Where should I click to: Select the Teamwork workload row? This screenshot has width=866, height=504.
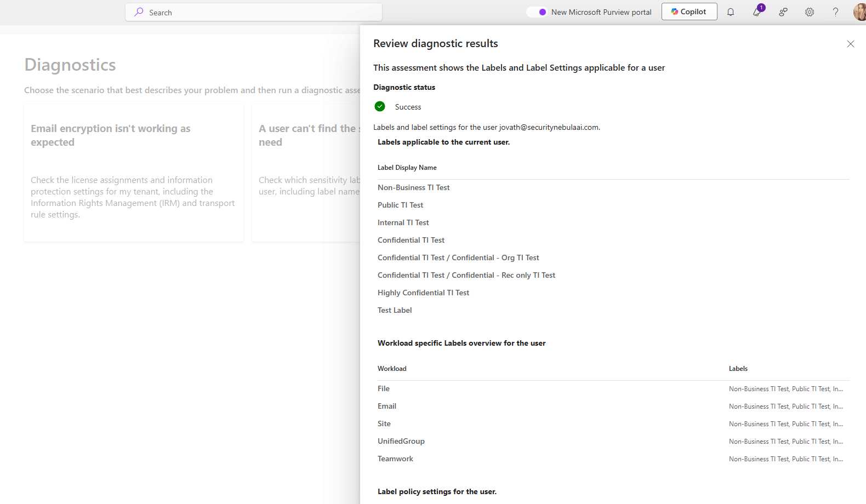pyautogui.click(x=395, y=459)
